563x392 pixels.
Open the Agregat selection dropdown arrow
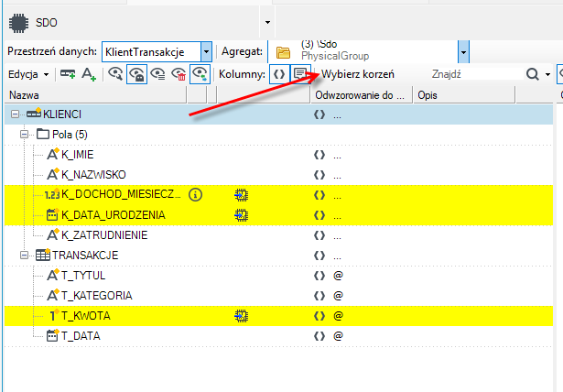463,52
